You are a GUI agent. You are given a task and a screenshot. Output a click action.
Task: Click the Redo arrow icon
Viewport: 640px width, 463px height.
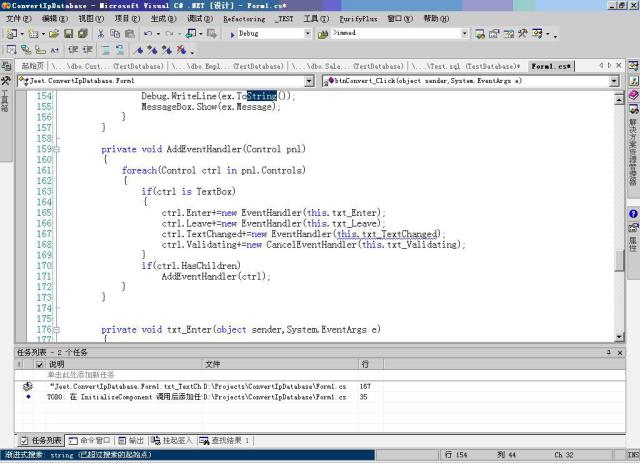coord(169,34)
